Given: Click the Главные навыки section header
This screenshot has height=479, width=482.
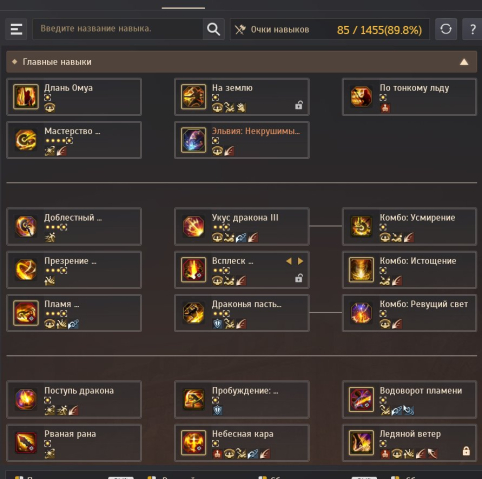Looking at the screenshot, I should coord(242,62).
